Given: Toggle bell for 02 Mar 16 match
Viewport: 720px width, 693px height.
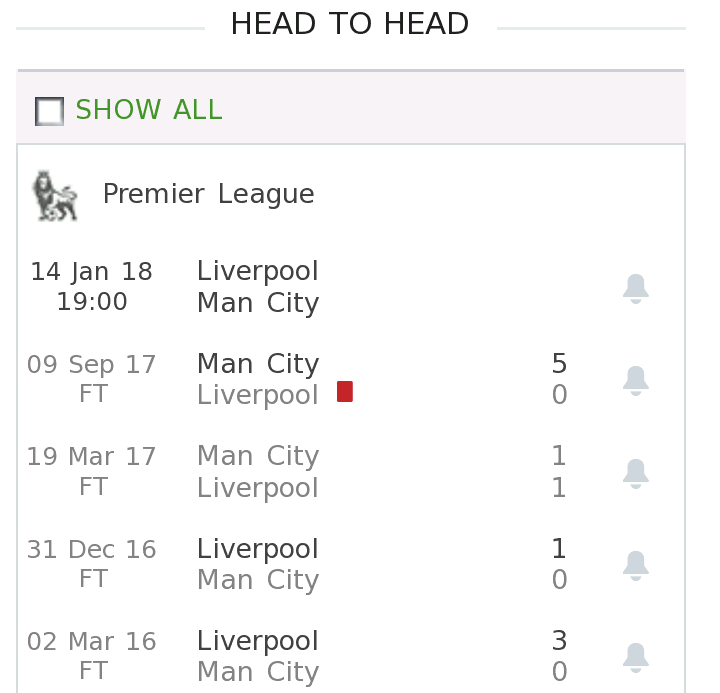Looking at the screenshot, I should click(636, 657).
